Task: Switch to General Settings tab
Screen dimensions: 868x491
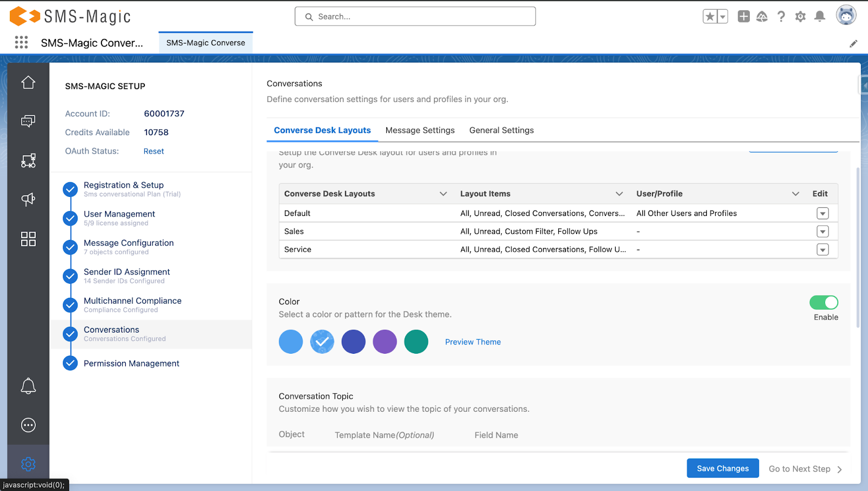Action: tap(501, 130)
